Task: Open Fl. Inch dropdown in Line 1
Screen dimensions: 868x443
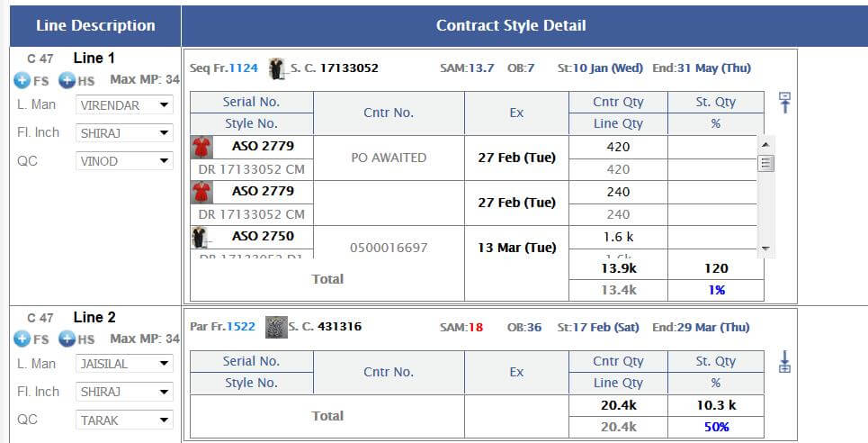Action: (x=124, y=133)
